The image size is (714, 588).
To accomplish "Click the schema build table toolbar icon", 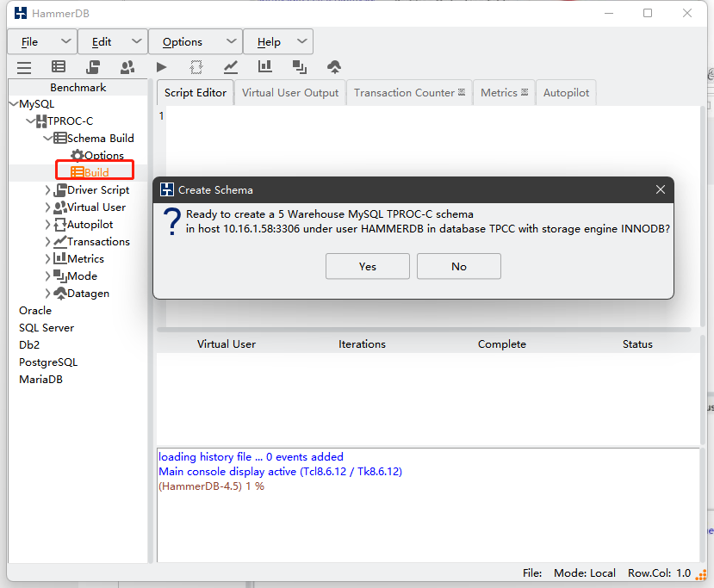I will tap(59, 67).
